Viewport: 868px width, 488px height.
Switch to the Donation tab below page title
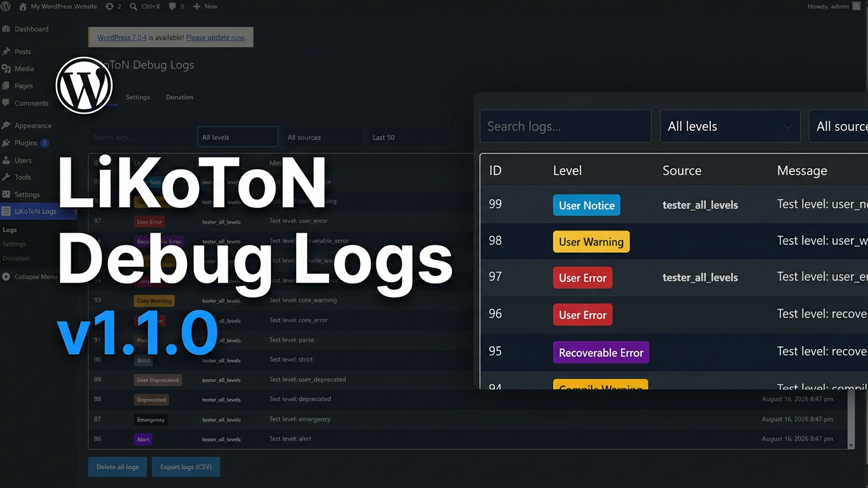click(179, 97)
